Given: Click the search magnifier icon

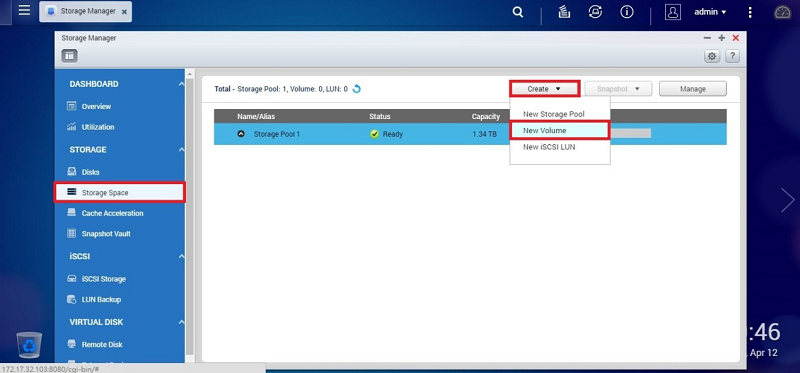Looking at the screenshot, I should tap(518, 12).
